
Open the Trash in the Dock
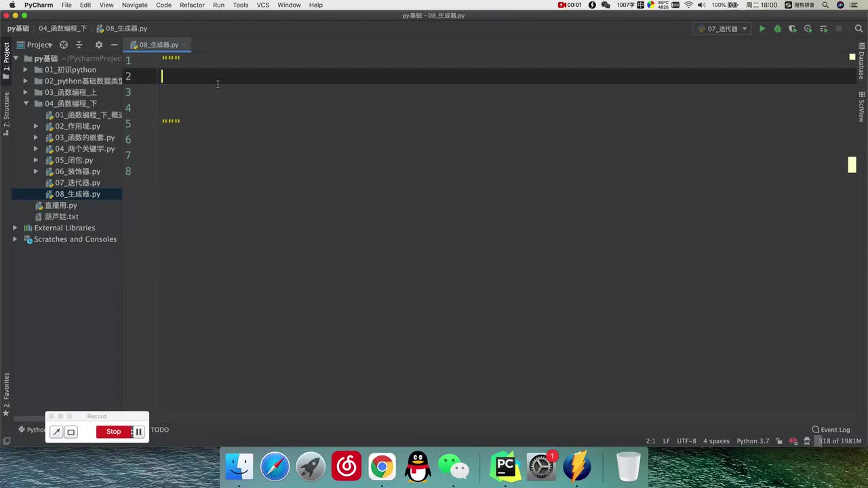[x=629, y=467]
